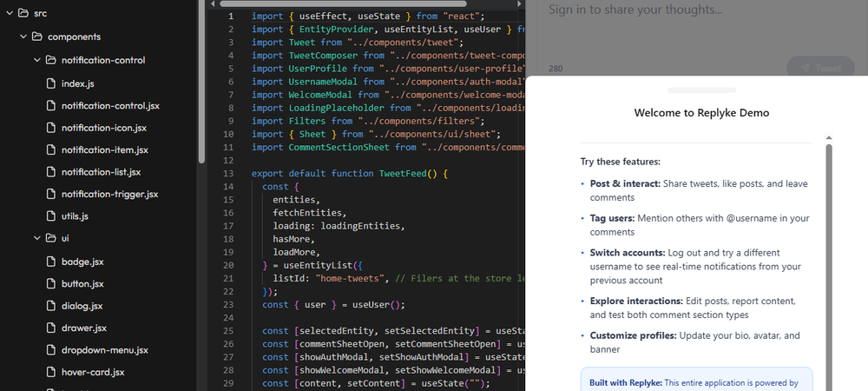Image resolution: width=868 pixels, height=391 pixels.
Task: Click the 'Explore interactions:' feature text
Action: 636,302
